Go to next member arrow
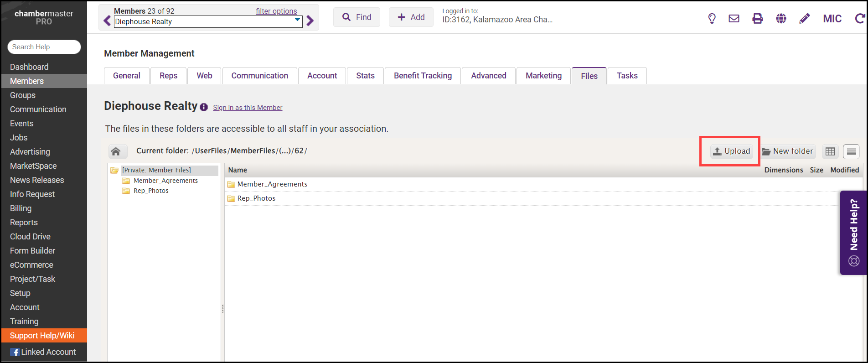 click(310, 21)
